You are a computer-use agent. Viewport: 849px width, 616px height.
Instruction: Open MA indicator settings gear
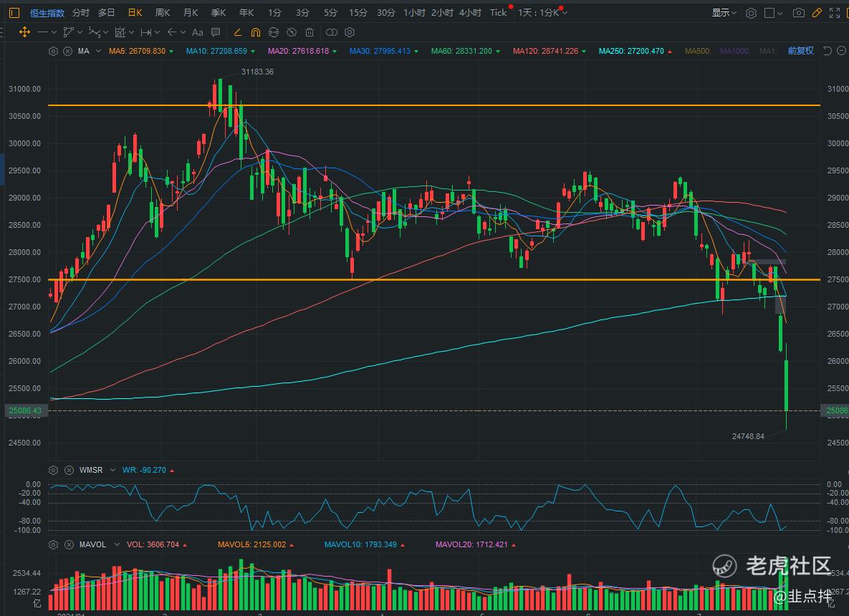(53, 51)
